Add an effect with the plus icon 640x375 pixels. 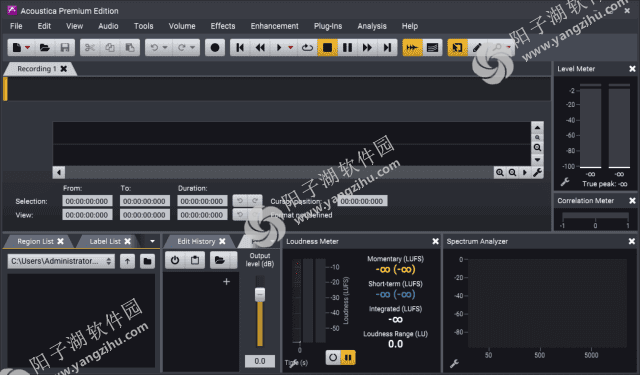coord(227,282)
